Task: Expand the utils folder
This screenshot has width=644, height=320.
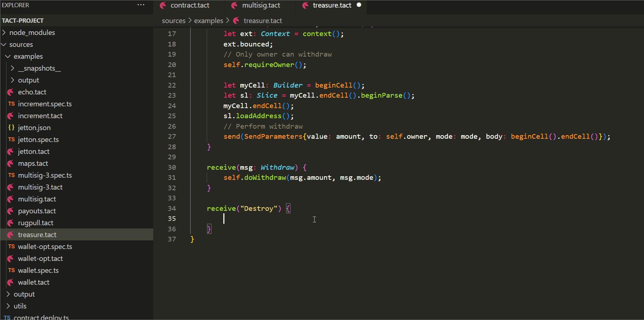Action: tap(8, 306)
